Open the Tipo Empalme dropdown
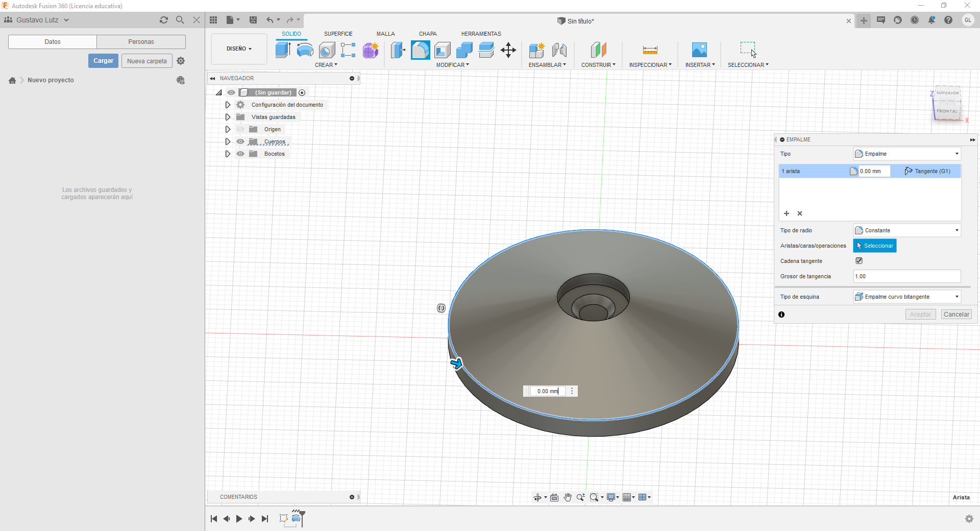 [x=907, y=154]
